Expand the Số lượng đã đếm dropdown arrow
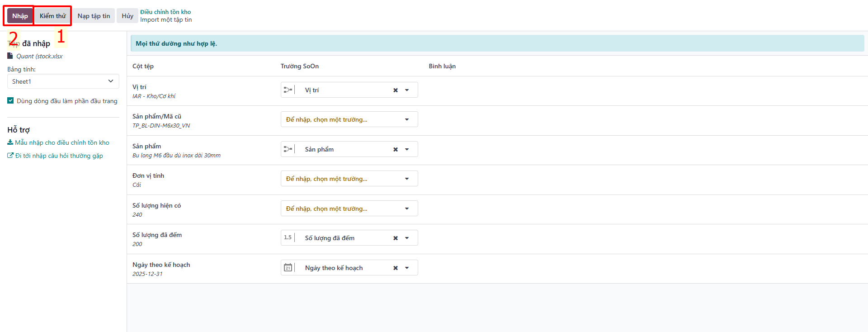The image size is (868, 332). [x=407, y=238]
